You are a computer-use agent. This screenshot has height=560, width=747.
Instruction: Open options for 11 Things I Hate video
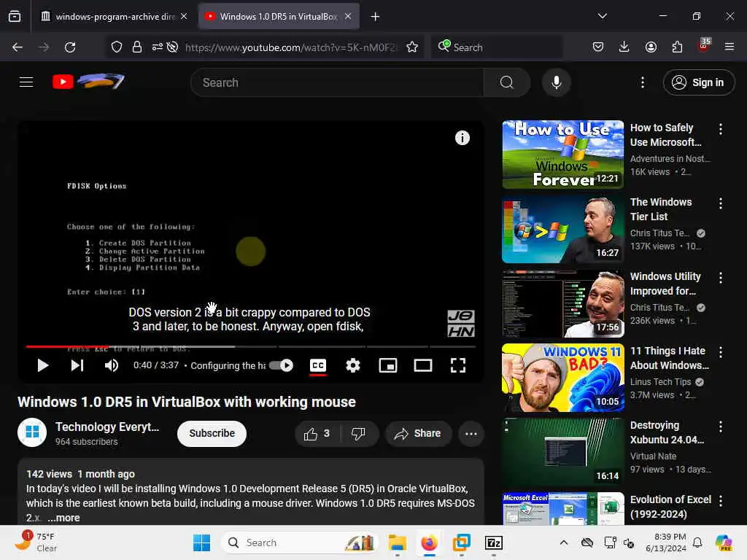click(720, 352)
